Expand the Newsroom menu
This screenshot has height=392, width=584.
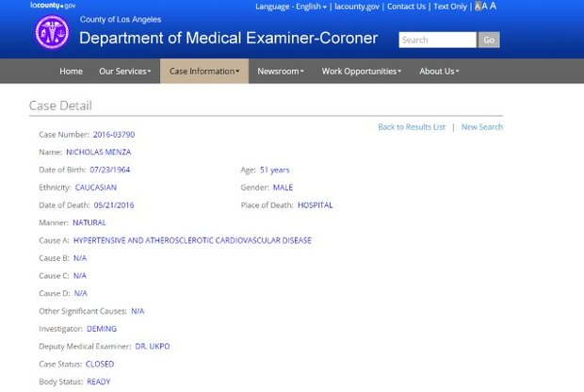(281, 72)
